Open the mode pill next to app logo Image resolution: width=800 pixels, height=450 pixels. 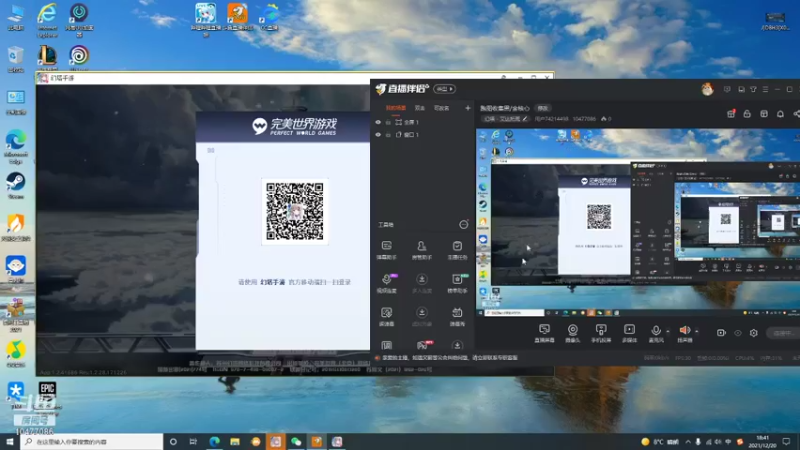click(444, 89)
